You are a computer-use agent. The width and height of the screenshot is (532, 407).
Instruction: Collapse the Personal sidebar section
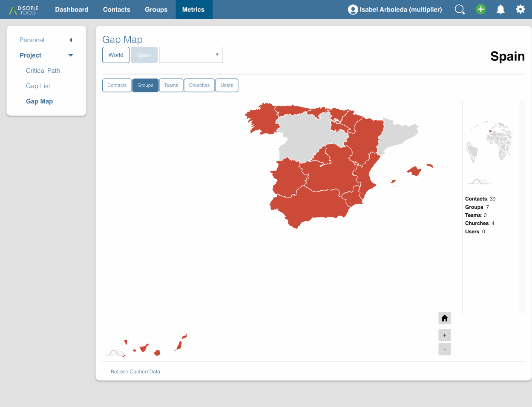[x=71, y=40]
